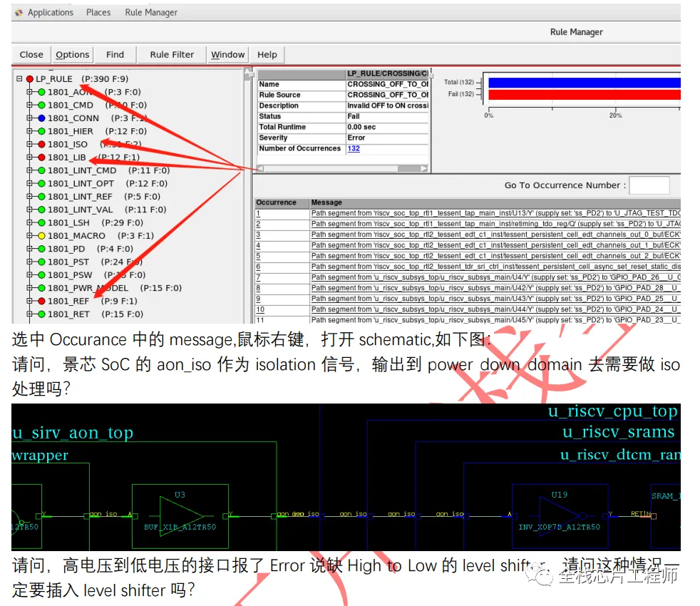Screen dimensions: 700x606
Task: Click the u_riscv_srams block label
Action: coord(618,432)
